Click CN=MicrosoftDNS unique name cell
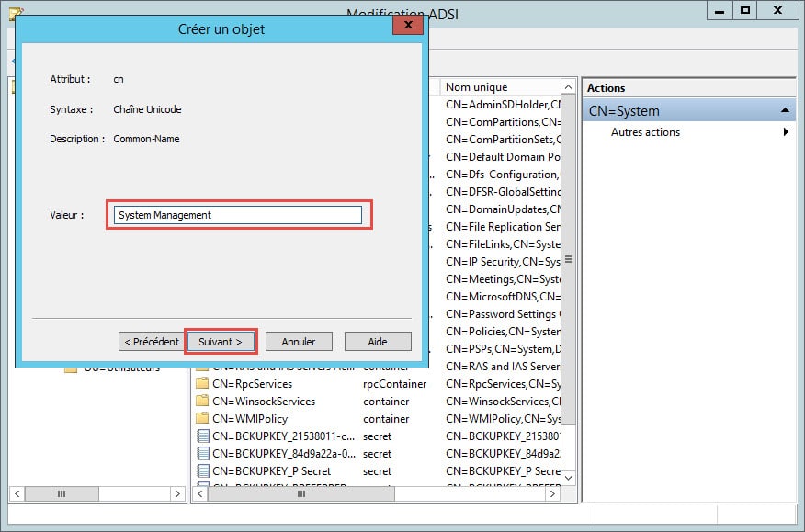Image resolution: width=805 pixels, height=532 pixels. 504,296
